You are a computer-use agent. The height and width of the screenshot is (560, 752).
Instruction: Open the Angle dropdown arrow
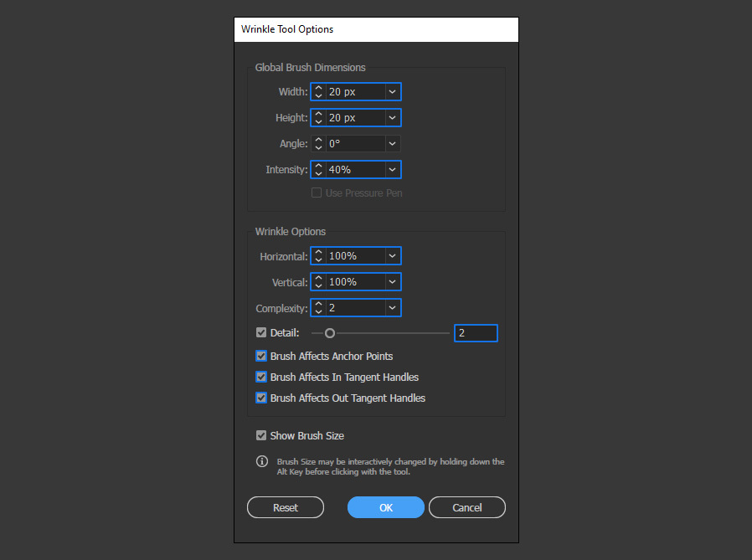point(392,143)
